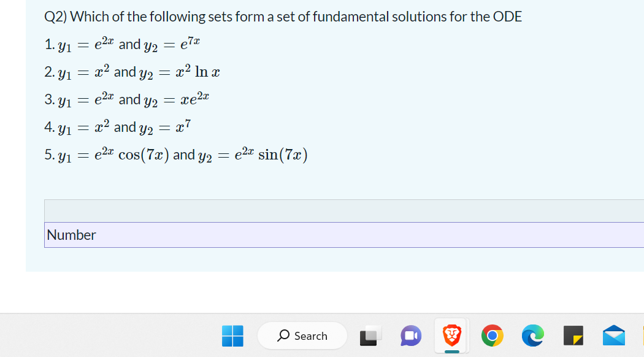This screenshot has width=644, height=357.
Task: Select the Q2 question heading text
Action: 282,17
